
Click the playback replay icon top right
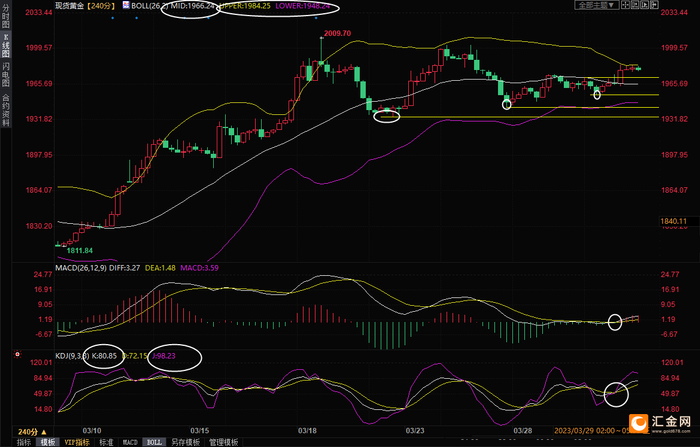pos(645,5)
